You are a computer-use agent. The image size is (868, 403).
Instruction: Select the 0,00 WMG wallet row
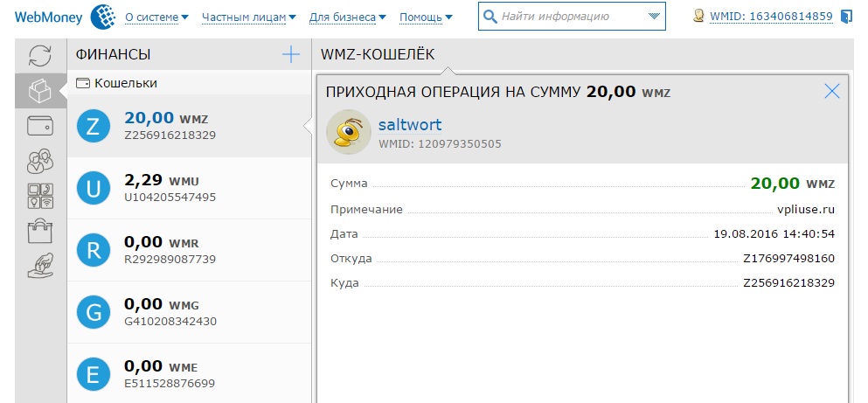pos(189,312)
